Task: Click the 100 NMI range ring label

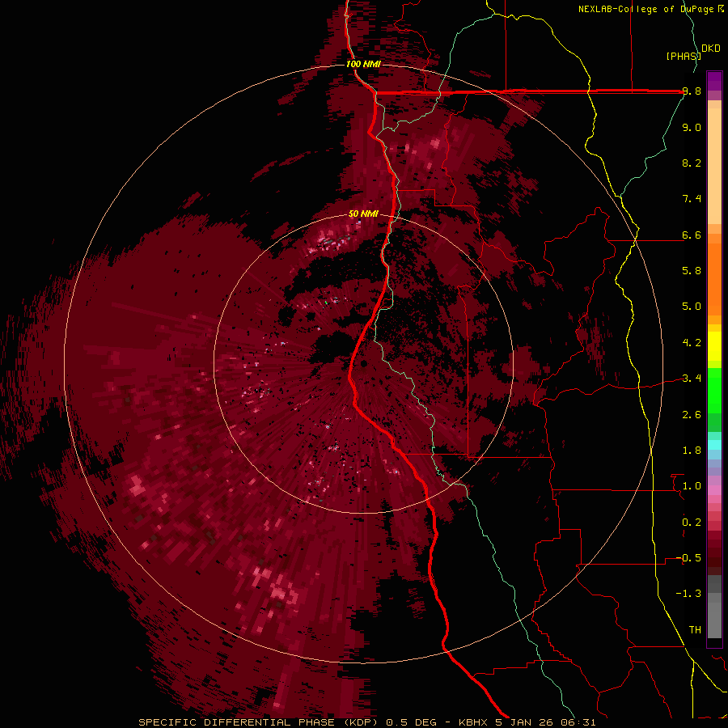Action: [x=363, y=64]
